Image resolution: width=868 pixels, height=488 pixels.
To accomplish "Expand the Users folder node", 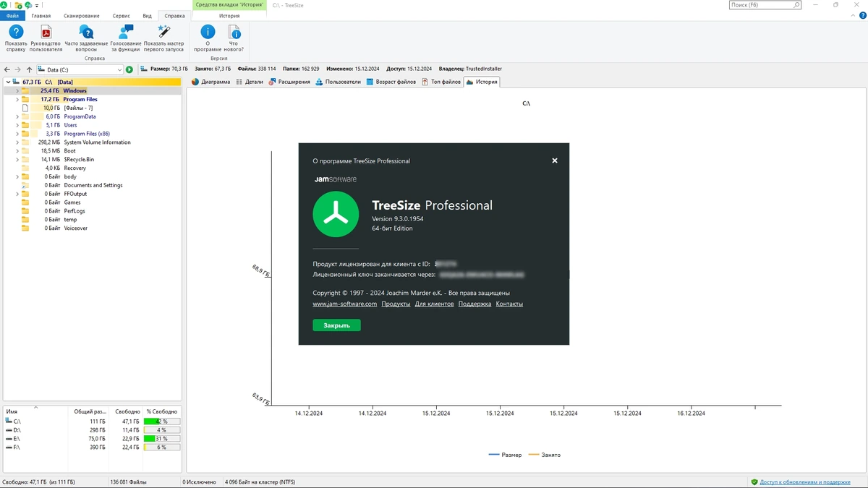I will point(17,125).
